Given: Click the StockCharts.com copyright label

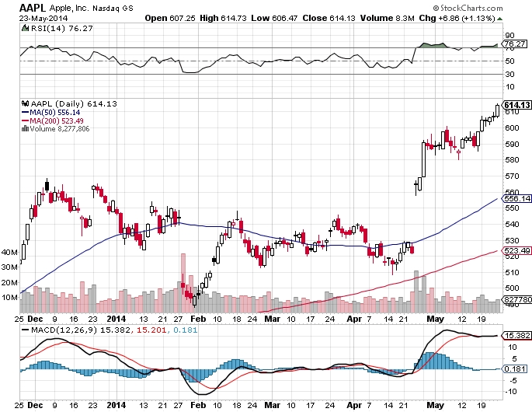Looking at the screenshot, I should point(468,8).
